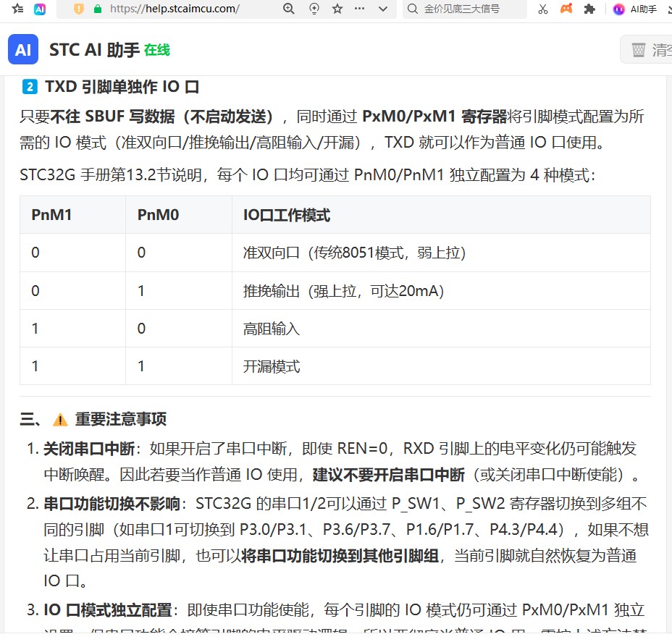Click the blue number 2 badge icon
Image resolution: width=672 pixels, height=642 pixels.
pyautogui.click(x=30, y=87)
